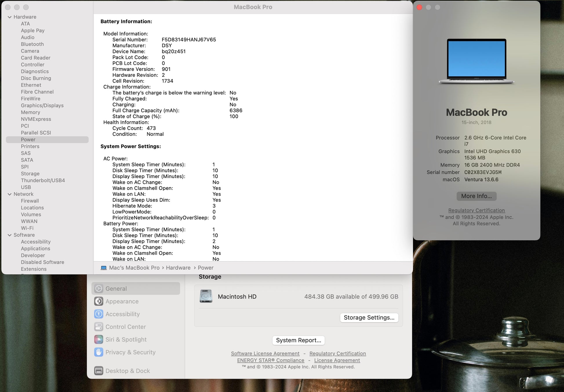Click More Info in About window

476,196
